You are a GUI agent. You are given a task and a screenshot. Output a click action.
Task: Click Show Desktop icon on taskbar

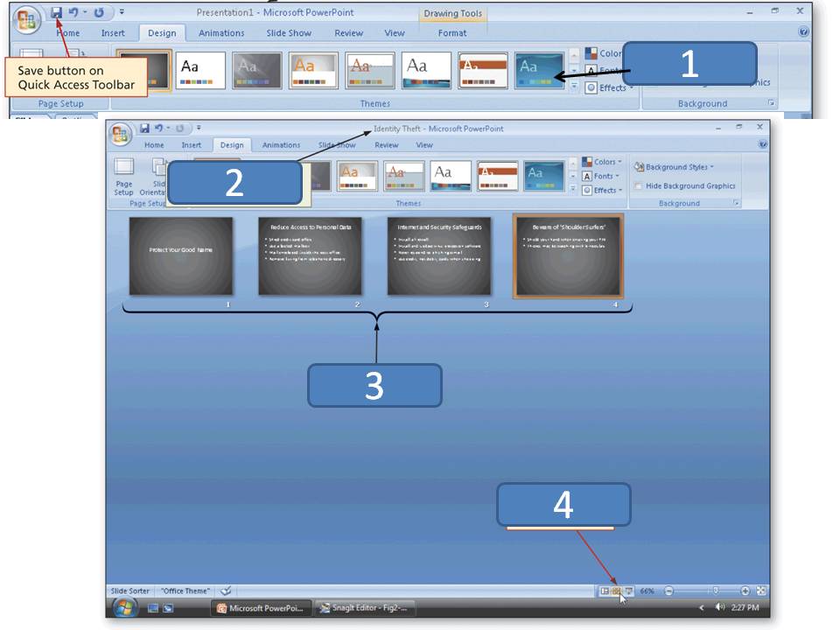pyautogui.click(x=153, y=608)
